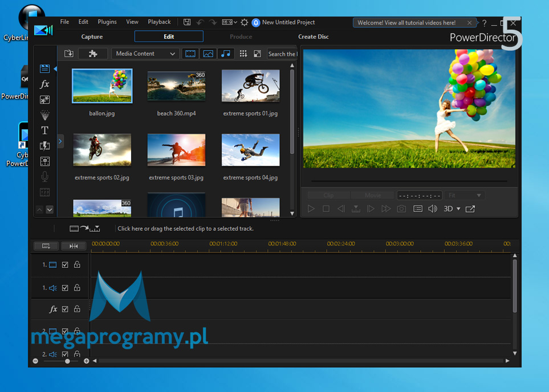The height and width of the screenshot is (392, 549).
Task: Open the Playback menu
Action: tap(159, 22)
